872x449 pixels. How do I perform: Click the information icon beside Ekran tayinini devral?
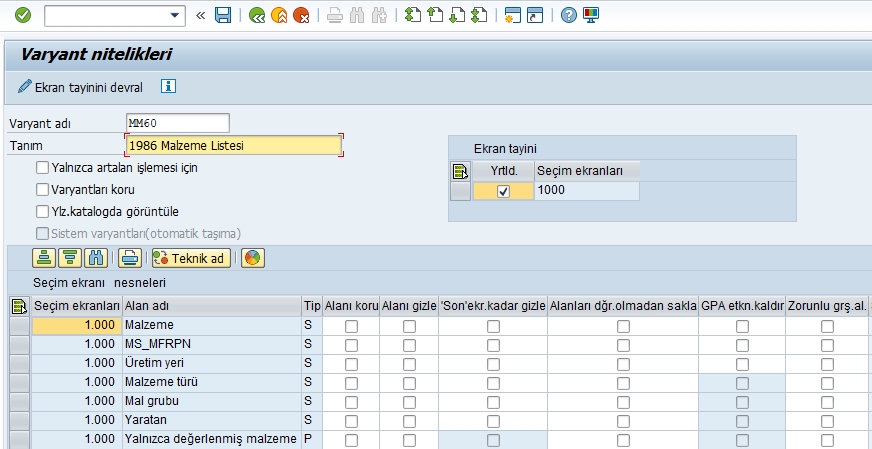pyautogui.click(x=169, y=86)
